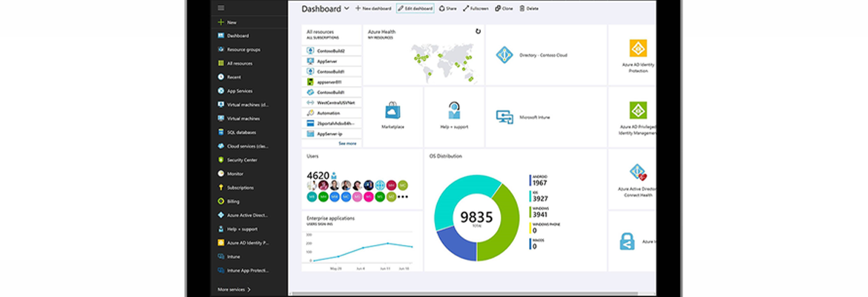Click the New plus icon
Image resolution: width=868 pixels, height=297 pixels.
[x=221, y=22]
